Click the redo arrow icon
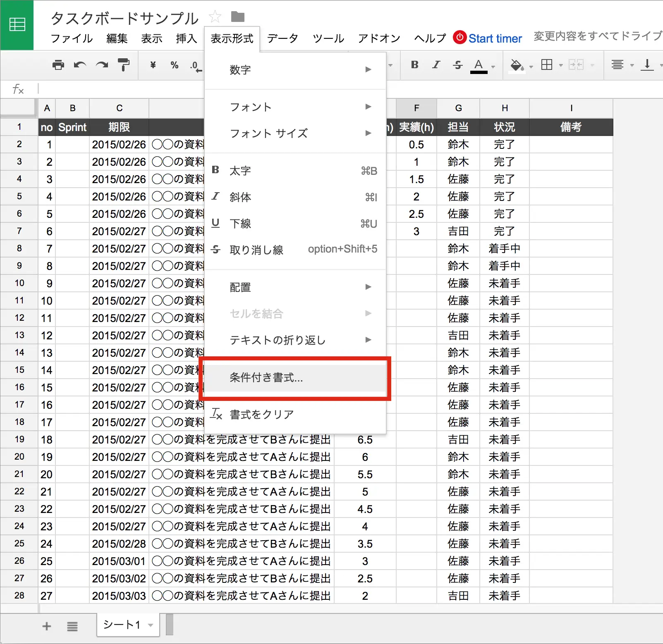This screenshot has height=644, width=663. (x=102, y=65)
